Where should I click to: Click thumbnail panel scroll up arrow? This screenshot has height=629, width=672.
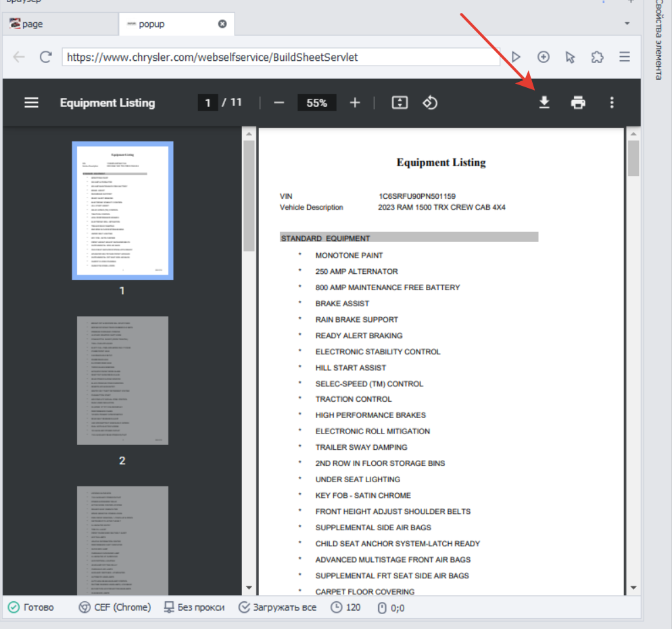click(249, 134)
